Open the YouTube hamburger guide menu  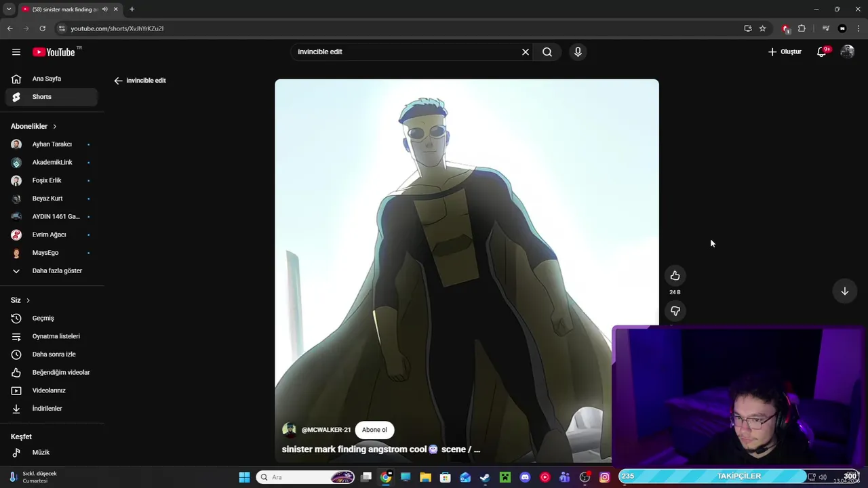[16, 52]
